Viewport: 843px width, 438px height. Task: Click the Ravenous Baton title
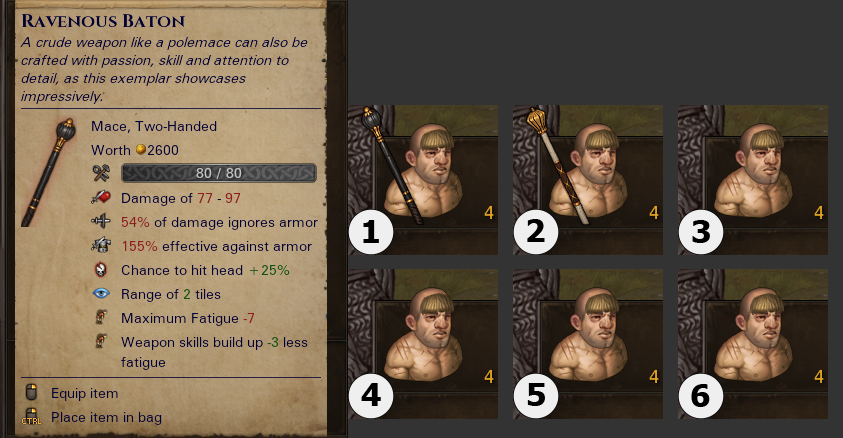point(103,21)
